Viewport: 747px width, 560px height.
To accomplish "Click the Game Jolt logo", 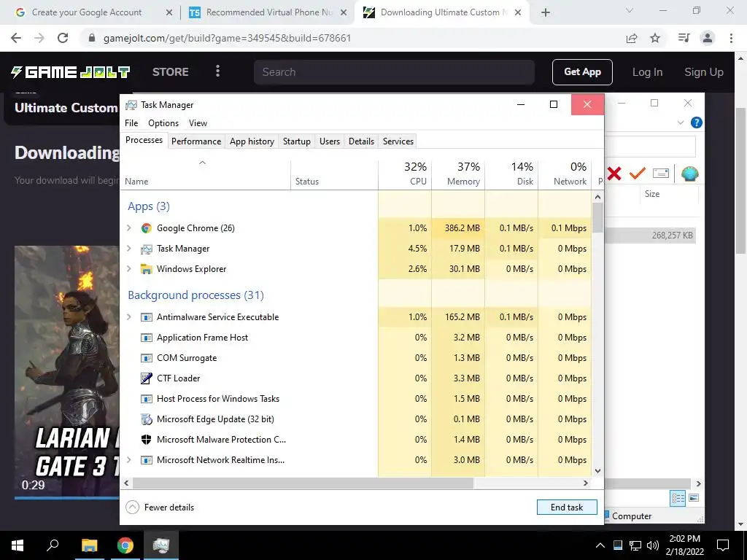I will tap(71, 72).
